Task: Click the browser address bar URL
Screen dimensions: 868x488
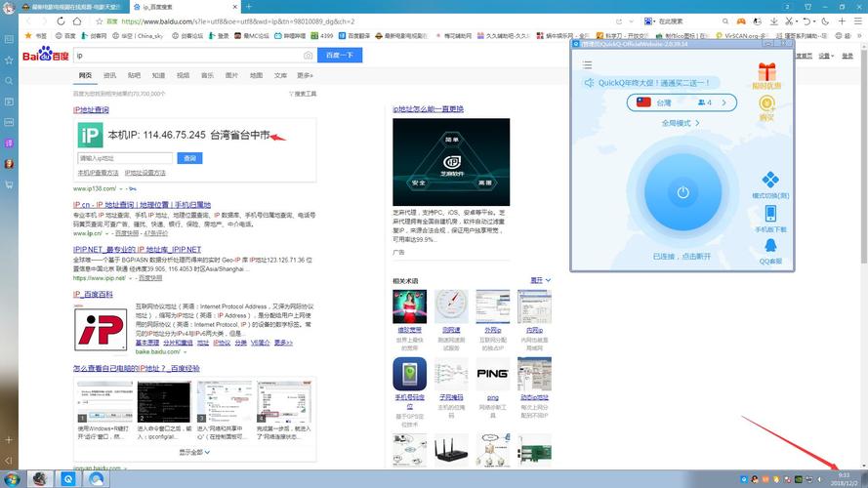Action: pos(237,21)
